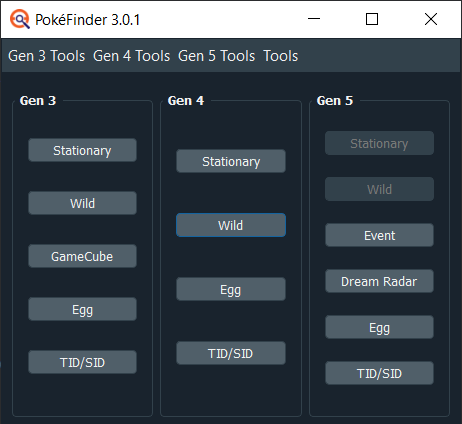The height and width of the screenshot is (424, 462).
Task: Launch the Dream Radar tool
Action: pyautogui.click(x=379, y=281)
